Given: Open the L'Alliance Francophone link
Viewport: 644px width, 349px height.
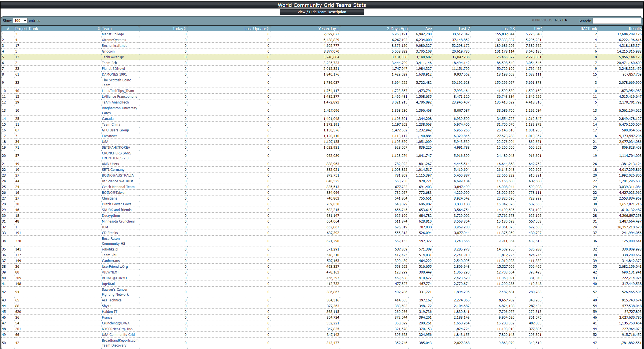Looking at the screenshot, I should point(120,97).
